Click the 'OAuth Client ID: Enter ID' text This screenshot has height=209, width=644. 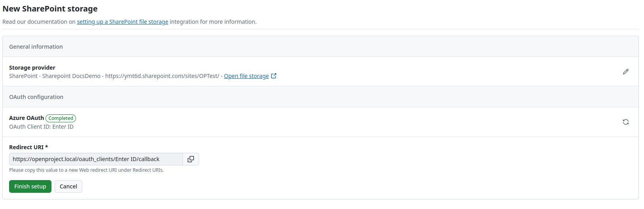[41, 127]
